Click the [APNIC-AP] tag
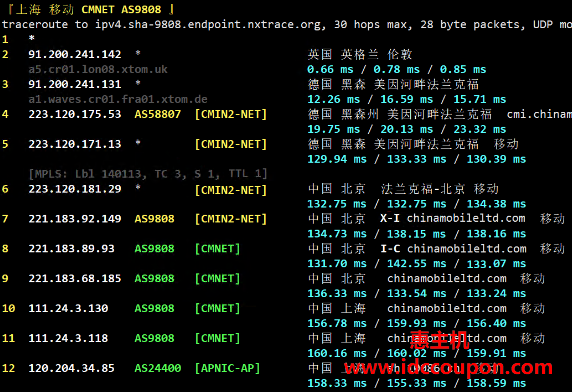This screenshot has height=392, width=572. (228, 368)
